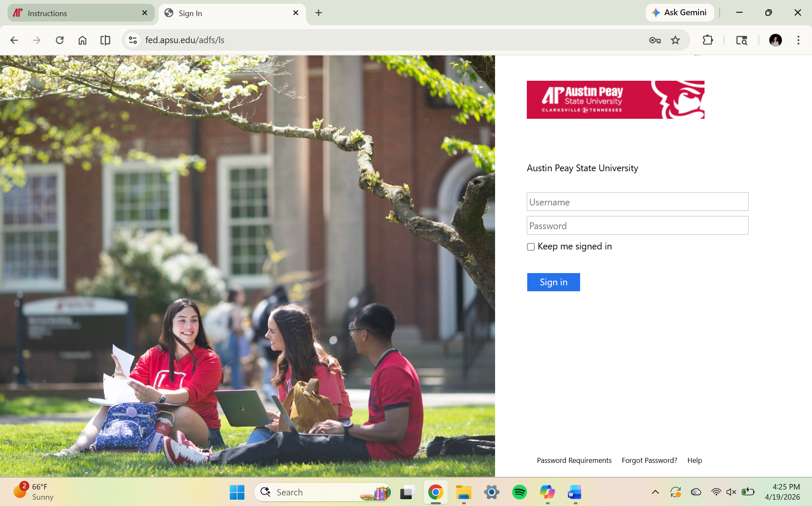Click the Username input field
812x506 pixels.
pyautogui.click(x=637, y=202)
